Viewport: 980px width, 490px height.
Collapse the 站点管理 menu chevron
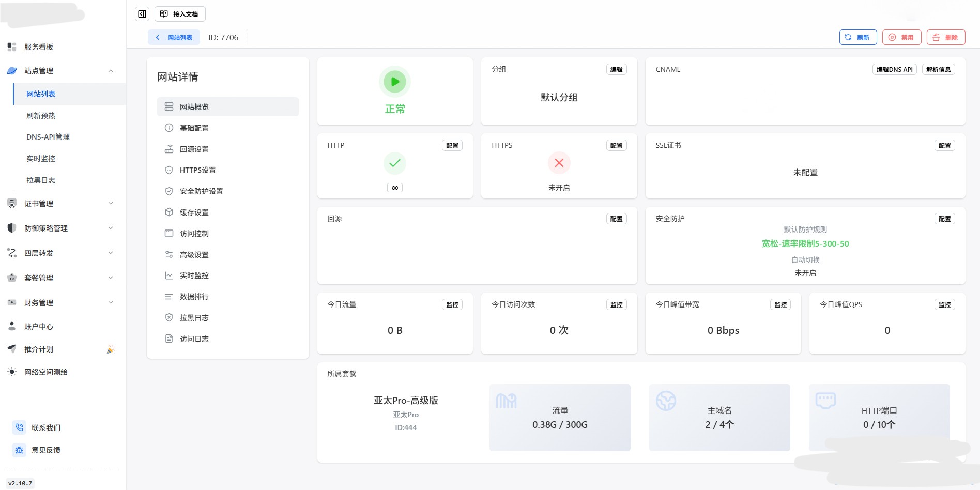click(x=110, y=71)
